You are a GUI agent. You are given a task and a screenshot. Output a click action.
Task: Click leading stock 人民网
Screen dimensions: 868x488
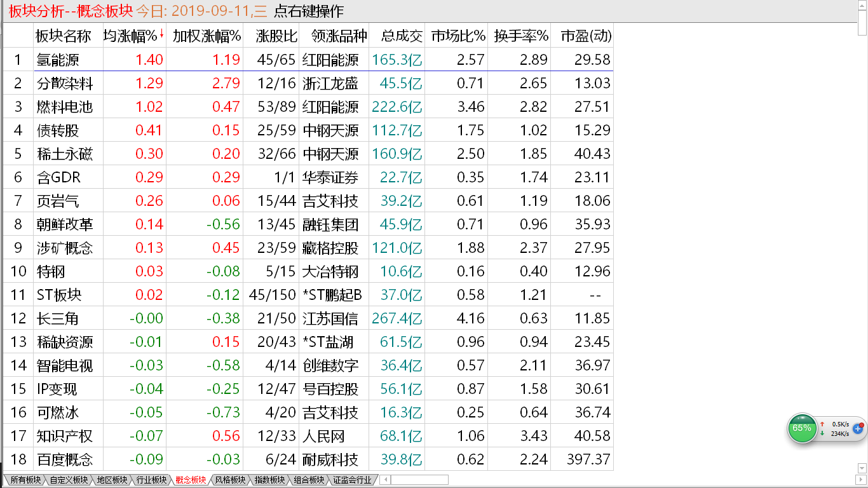(323, 436)
